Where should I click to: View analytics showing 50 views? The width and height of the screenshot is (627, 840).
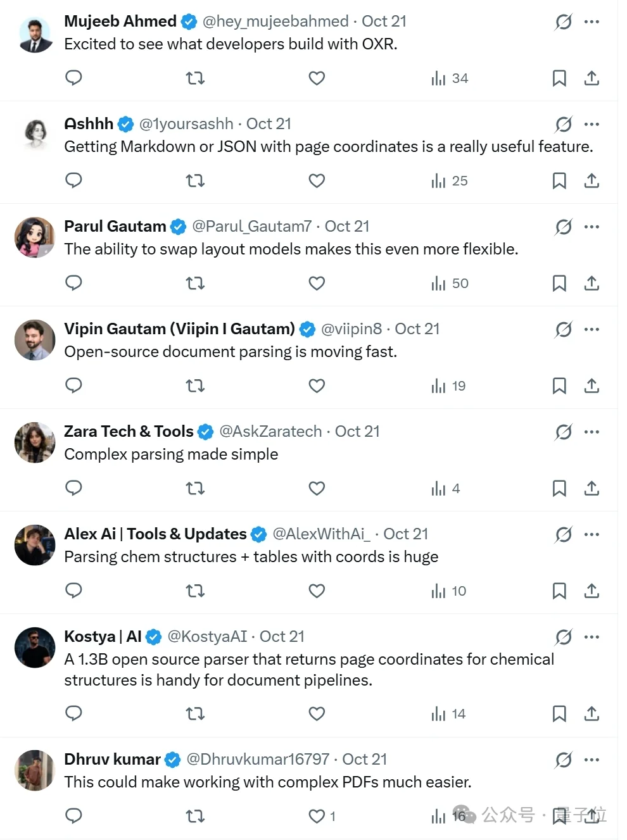click(450, 284)
